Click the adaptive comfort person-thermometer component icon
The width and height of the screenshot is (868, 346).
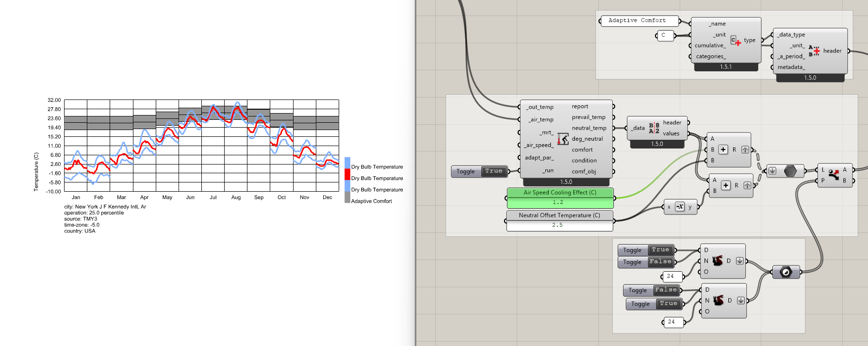(562, 139)
